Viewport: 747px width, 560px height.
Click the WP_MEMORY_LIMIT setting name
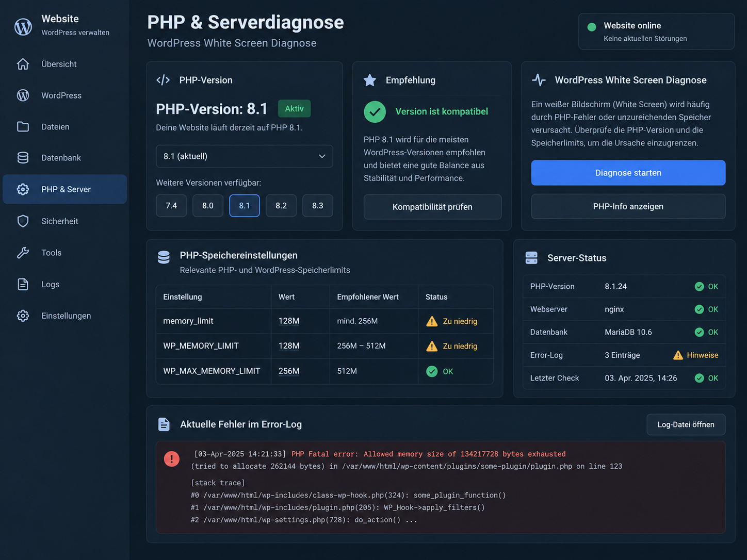click(201, 346)
